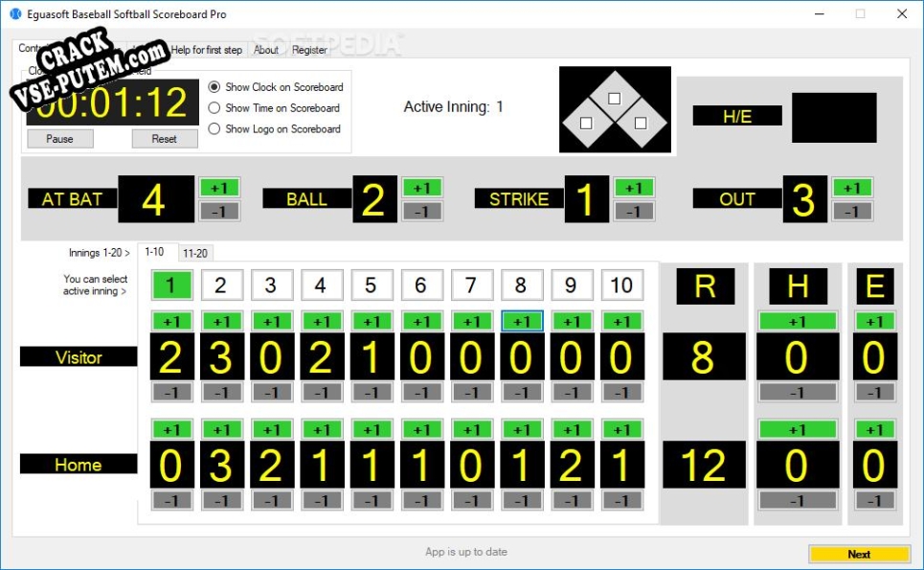
Task: Select inning 10 as active inning
Action: 621,285
